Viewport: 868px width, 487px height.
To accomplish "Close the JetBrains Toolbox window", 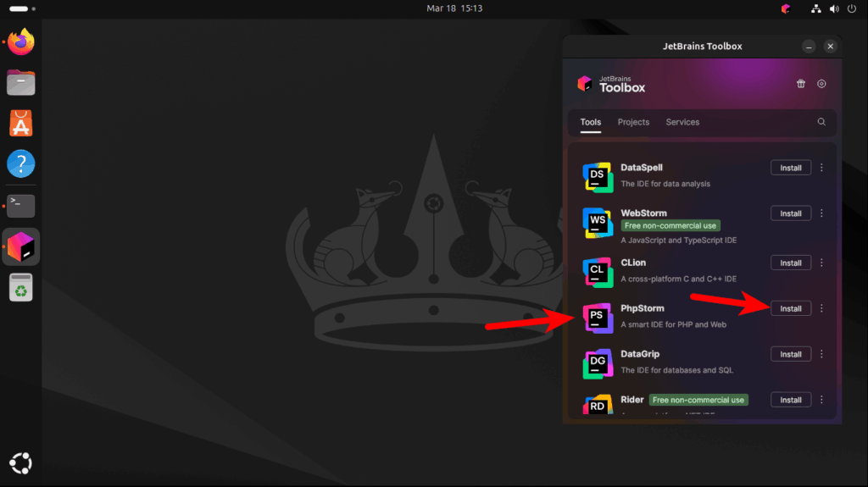I will click(x=831, y=47).
